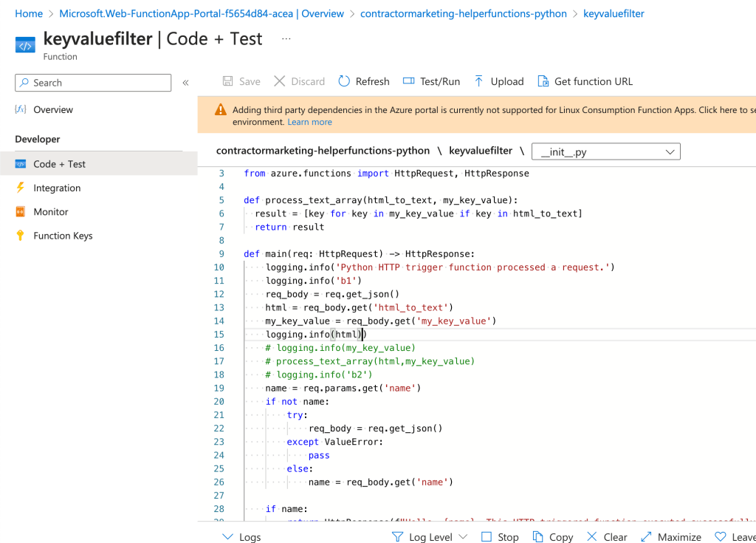The image size is (756, 543).
Task: Collapse the sidebar with double chevron
Action: (x=185, y=83)
